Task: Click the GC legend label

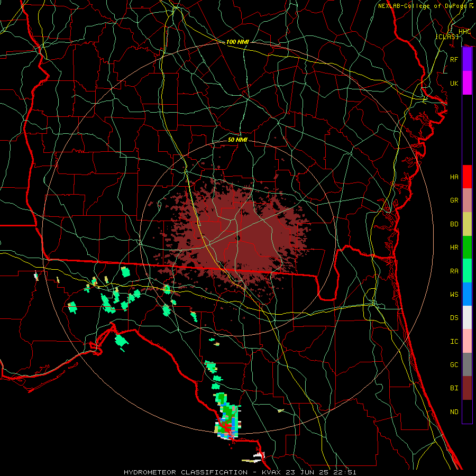Action: click(454, 365)
